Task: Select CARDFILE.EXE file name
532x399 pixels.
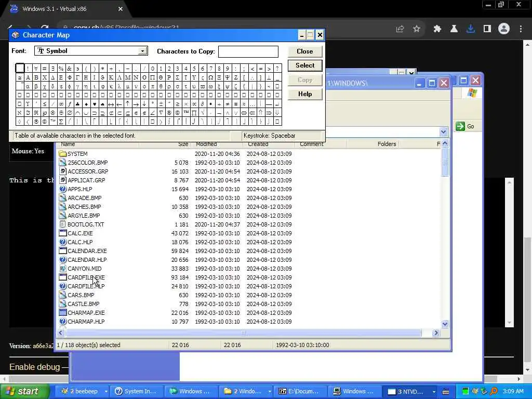Action: point(86,277)
